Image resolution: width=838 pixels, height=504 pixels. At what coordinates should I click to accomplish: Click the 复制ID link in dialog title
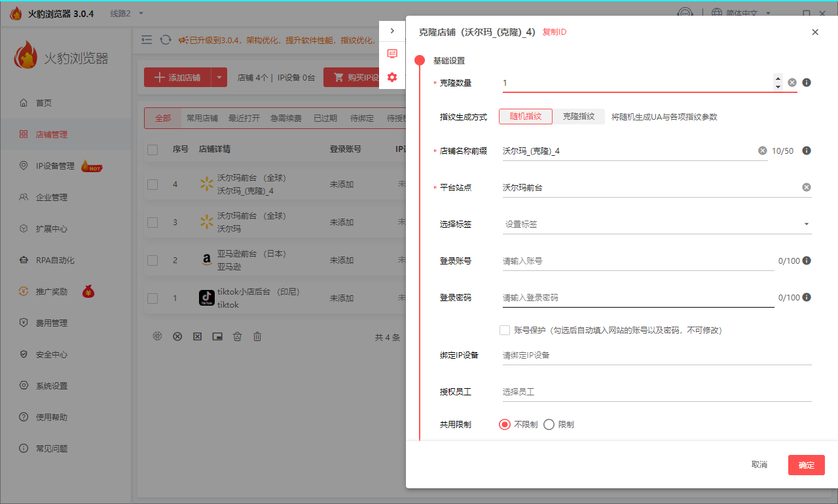click(x=555, y=31)
